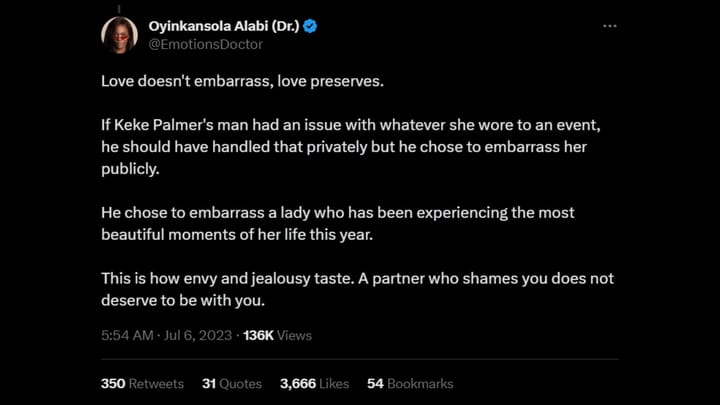
Task: Open the 31 Quotes list
Action: (232, 383)
